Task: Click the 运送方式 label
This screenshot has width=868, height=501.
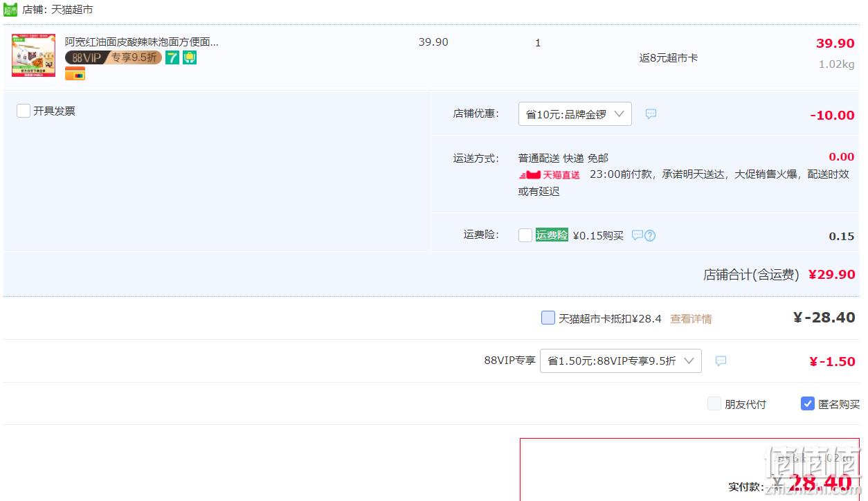Action: [x=476, y=158]
